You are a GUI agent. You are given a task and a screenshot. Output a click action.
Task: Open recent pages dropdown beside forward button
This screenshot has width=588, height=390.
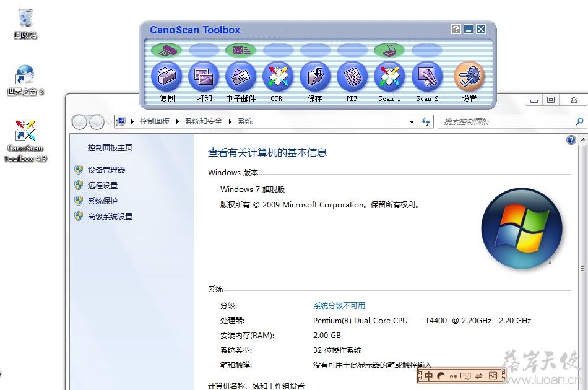(109, 122)
